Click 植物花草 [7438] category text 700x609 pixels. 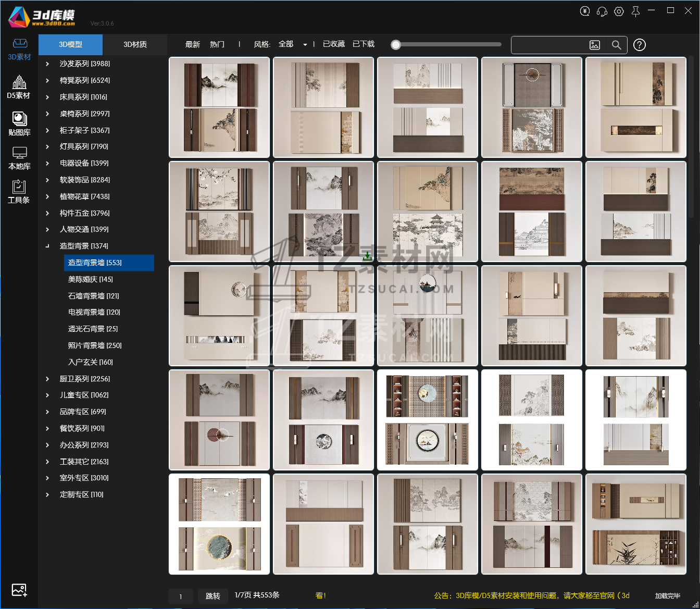[x=85, y=196]
